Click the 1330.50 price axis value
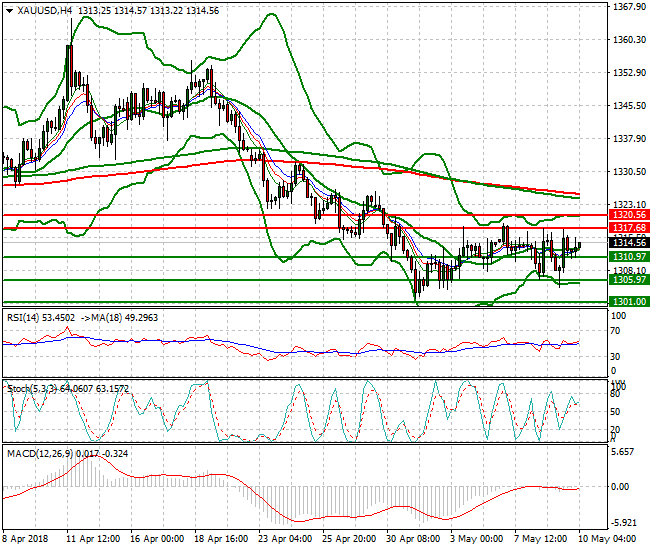This screenshot has height=550, width=650. (629, 172)
